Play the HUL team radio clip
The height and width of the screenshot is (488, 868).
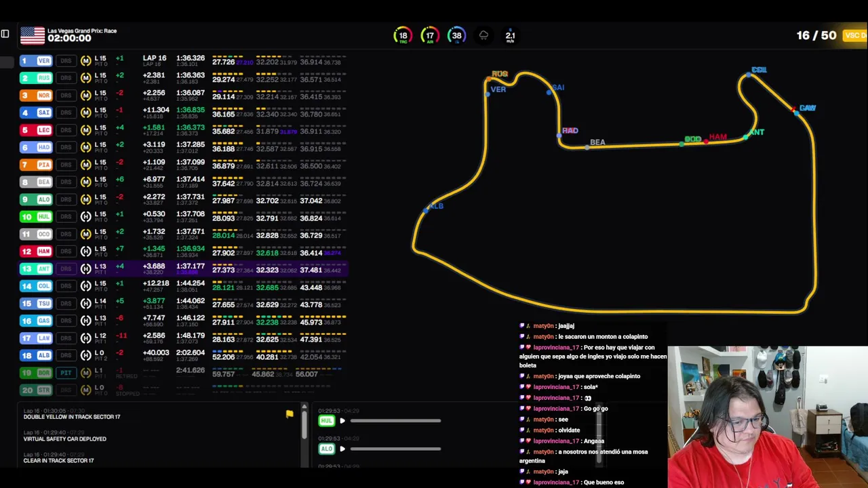point(342,421)
